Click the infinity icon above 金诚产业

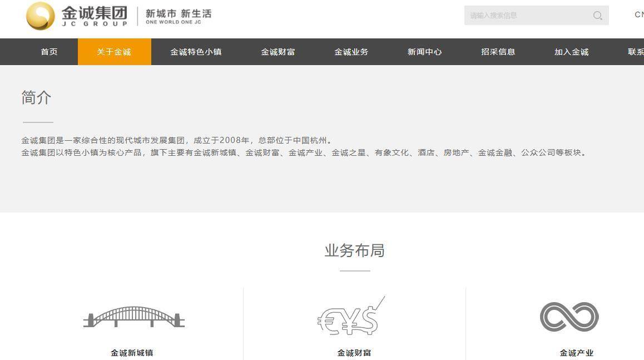[568, 316]
